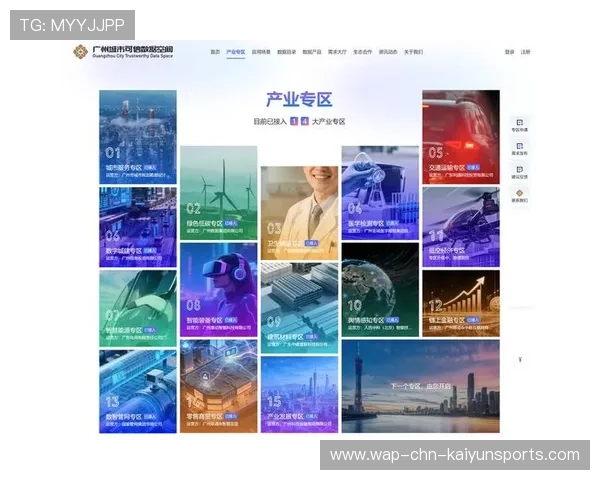
Task: Open the 专区申请 sidebar icon
Action: [520, 125]
